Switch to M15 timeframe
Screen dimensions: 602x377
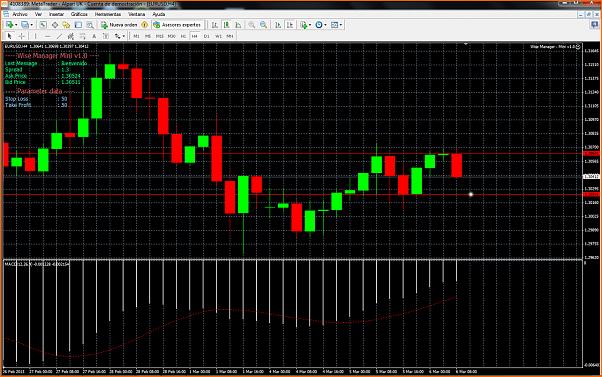(160, 36)
